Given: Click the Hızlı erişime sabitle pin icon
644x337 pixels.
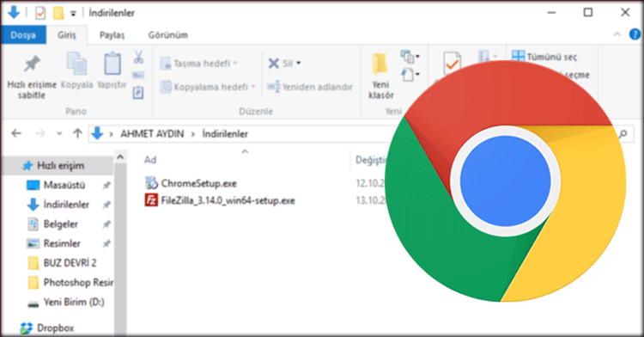Looking at the screenshot, I should [x=32, y=64].
